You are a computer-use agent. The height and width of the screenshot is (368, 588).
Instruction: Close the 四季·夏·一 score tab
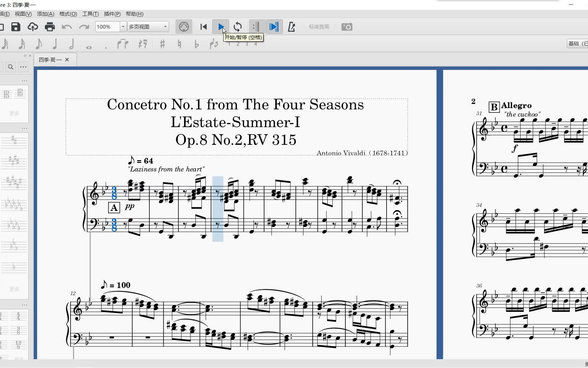[x=67, y=60]
